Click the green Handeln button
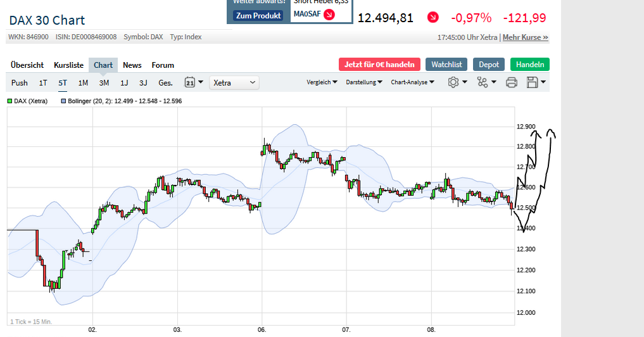Image resolution: width=644 pixels, height=337 pixels. point(530,65)
